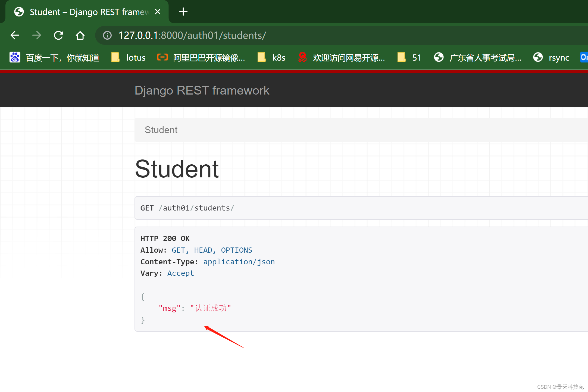Open a new tab with the plus button
This screenshot has width=588, height=392.
point(183,12)
